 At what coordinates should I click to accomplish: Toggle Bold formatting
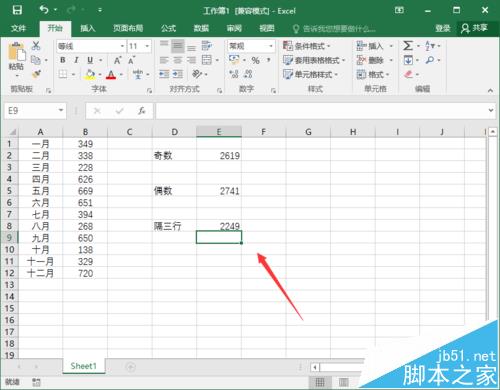[63, 60]
